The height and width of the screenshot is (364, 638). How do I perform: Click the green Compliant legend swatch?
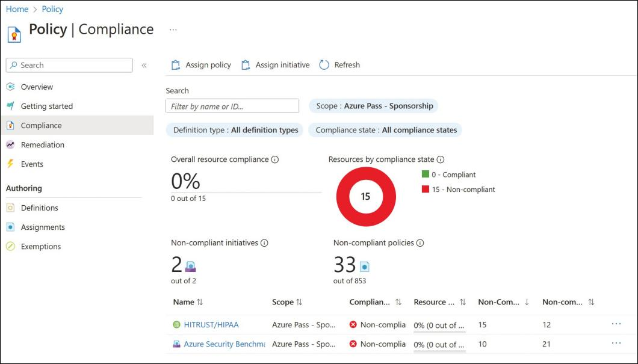426,174
